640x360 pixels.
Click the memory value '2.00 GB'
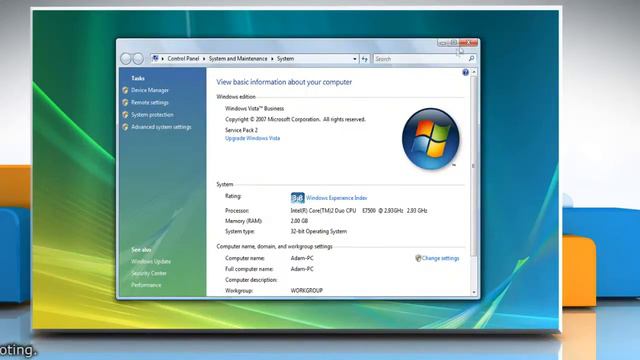299,221
